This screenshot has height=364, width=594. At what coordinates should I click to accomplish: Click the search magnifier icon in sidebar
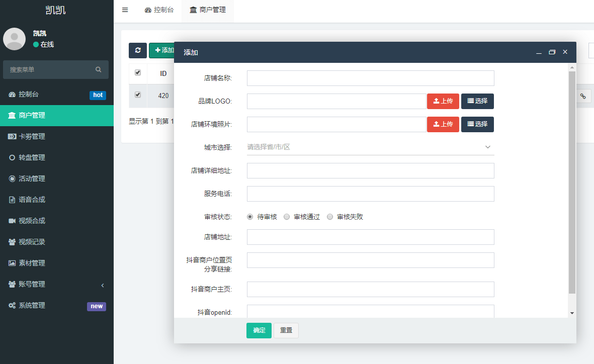click(99, 69)
